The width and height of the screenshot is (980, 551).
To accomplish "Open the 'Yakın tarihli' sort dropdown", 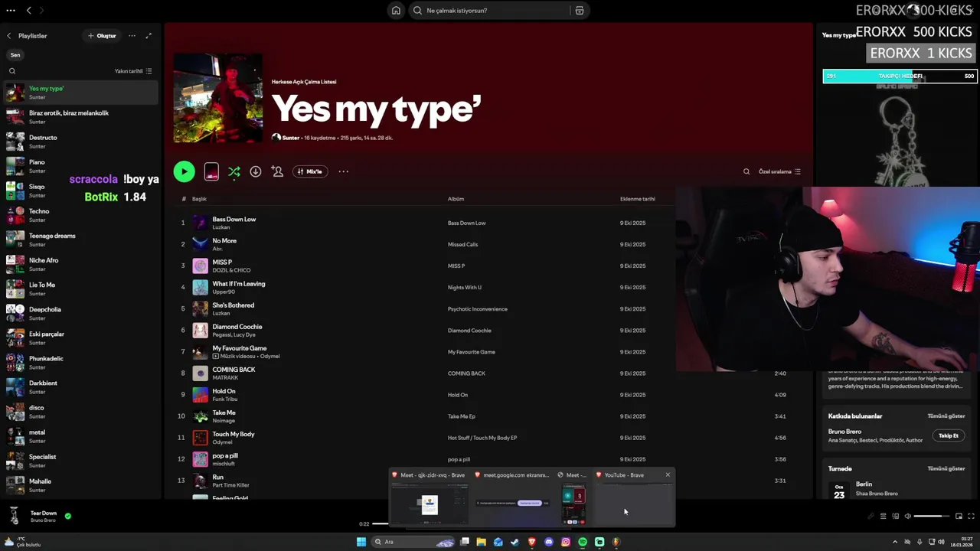I will (133, 71).
